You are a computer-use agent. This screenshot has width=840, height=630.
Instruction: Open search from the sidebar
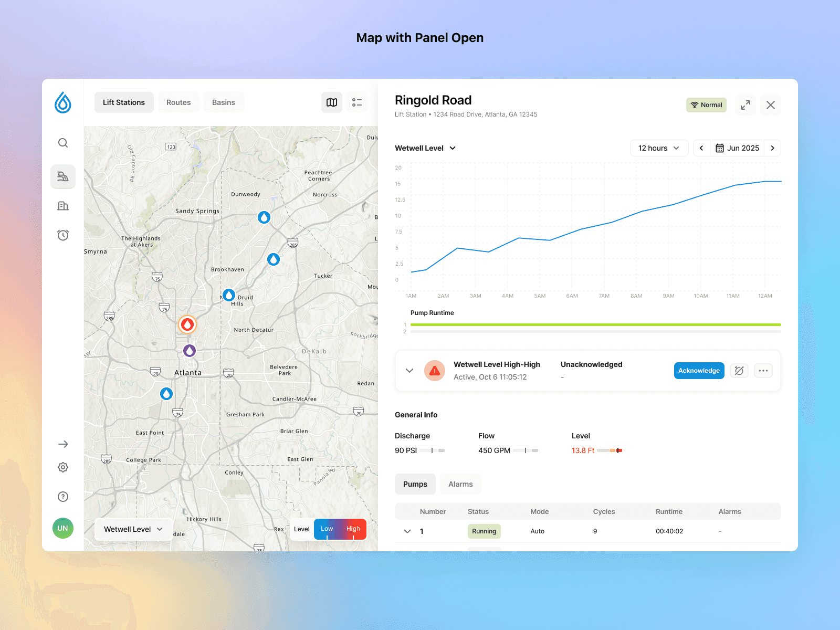tap(63, 143)
